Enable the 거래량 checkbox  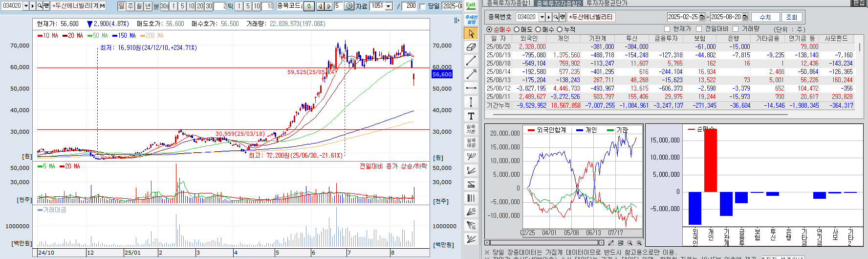pyautogui.click(x=736, y=29)
